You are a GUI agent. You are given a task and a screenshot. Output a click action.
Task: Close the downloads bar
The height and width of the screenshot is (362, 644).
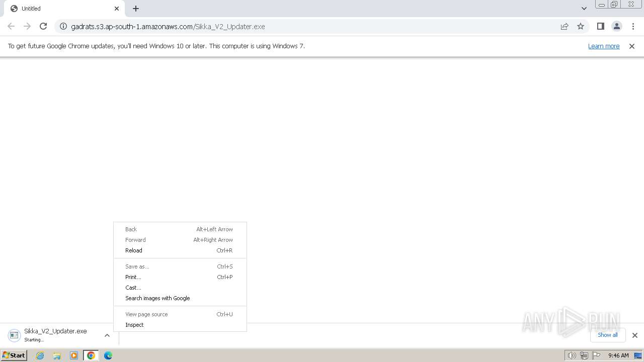click(634, 335)
